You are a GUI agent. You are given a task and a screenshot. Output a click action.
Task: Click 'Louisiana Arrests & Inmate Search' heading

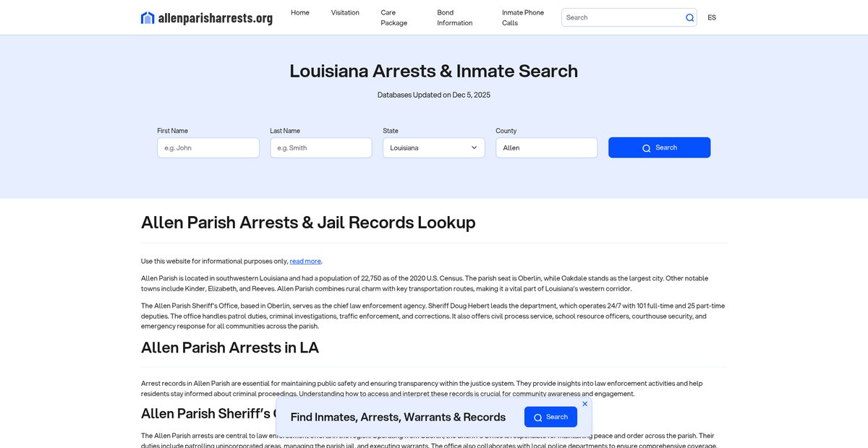click(434, 71)
